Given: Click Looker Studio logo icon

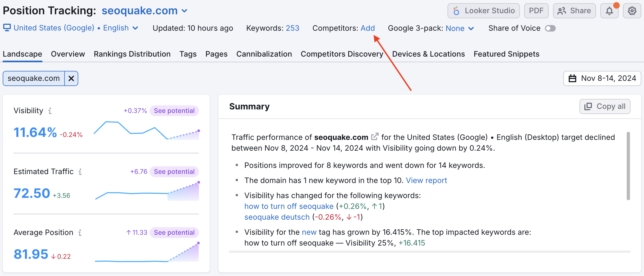Looking at the screenshot, I should 456,11.
